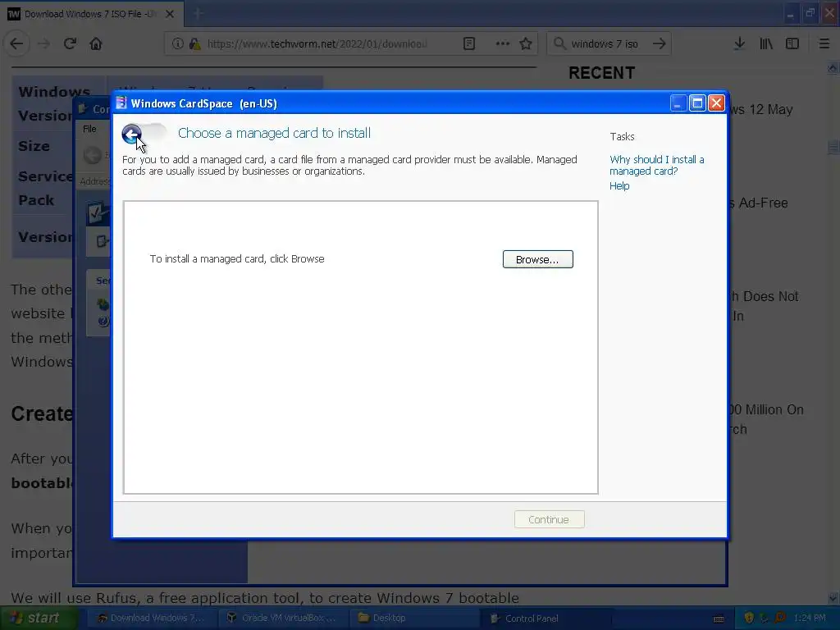
Task: Open Firefox library icon
Action: point(766,43)
